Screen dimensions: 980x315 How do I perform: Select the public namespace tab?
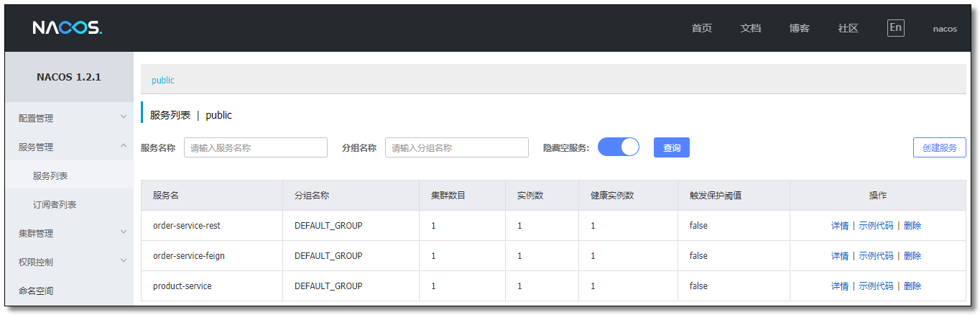pyautogui.click(x=163, y=80)
